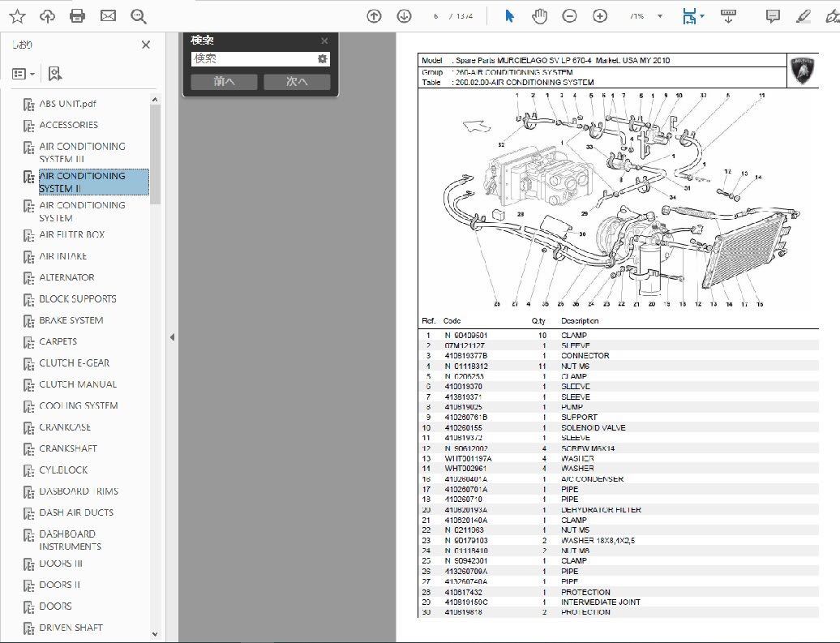
Task: Open the DASBOARD TRIMS bookmark
Action: (79, 491)
